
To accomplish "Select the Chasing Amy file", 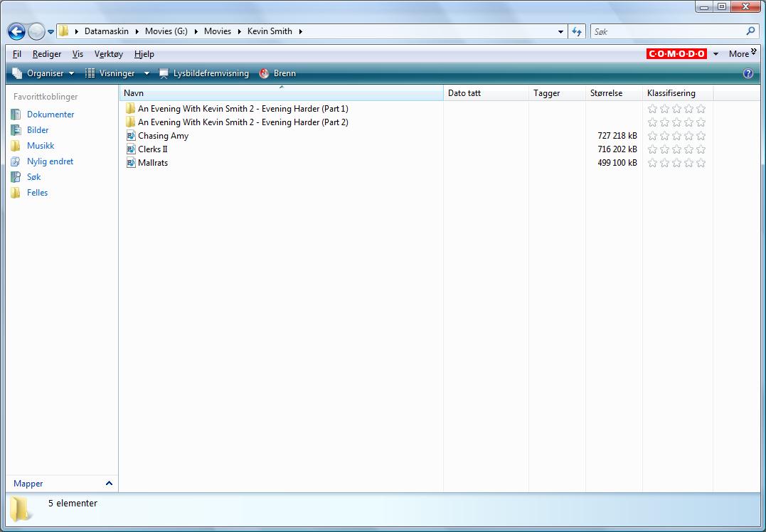I will 163,136.
